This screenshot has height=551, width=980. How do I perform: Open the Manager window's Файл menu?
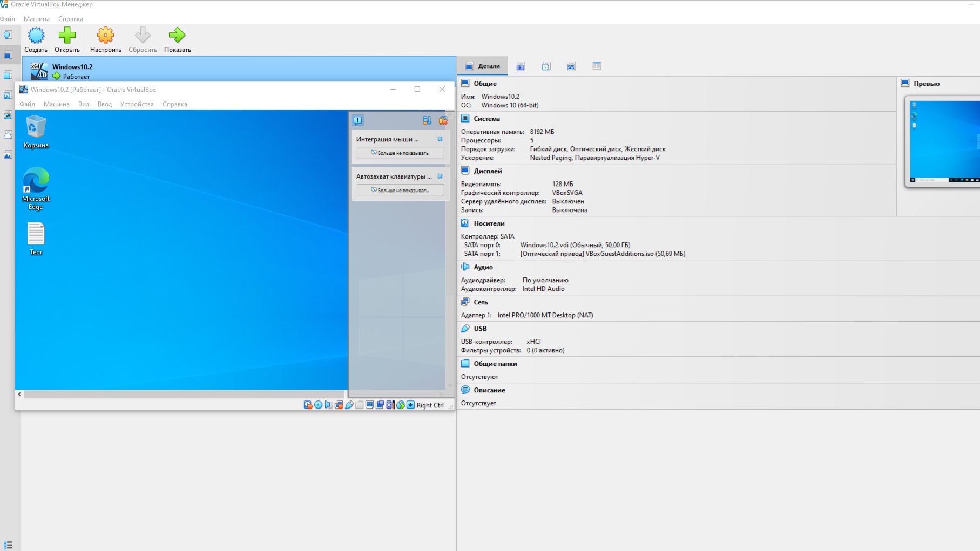pos(8,19)
